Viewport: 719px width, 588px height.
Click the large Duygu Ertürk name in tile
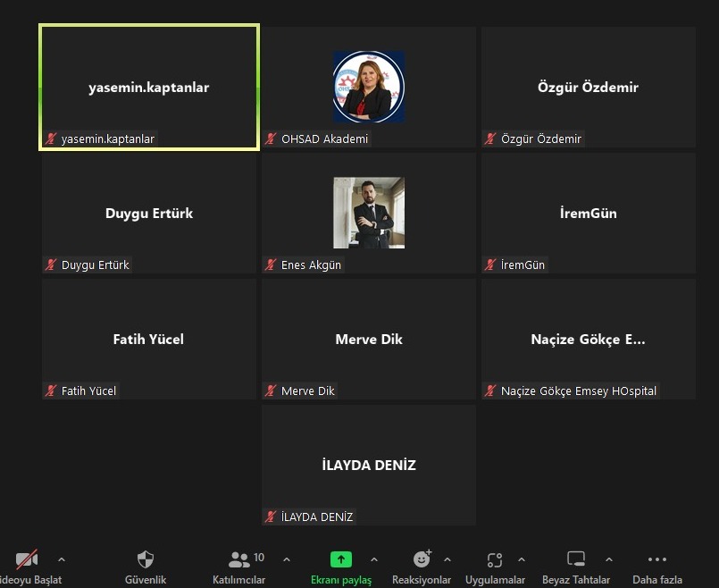point(149,214)
